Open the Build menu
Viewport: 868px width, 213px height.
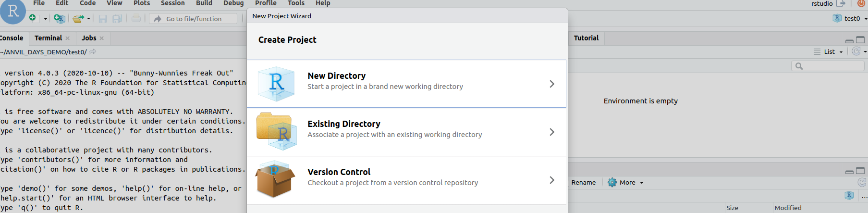pos(204,3)
